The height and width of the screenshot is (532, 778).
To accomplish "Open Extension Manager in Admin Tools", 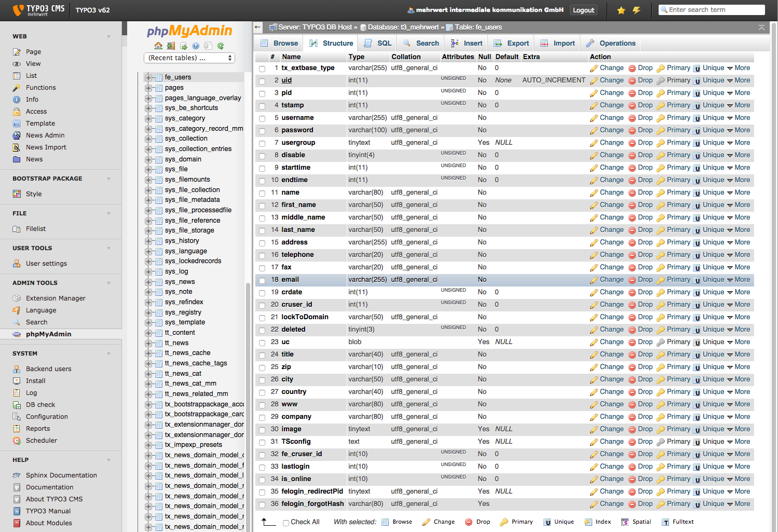I will pos(56,298).
